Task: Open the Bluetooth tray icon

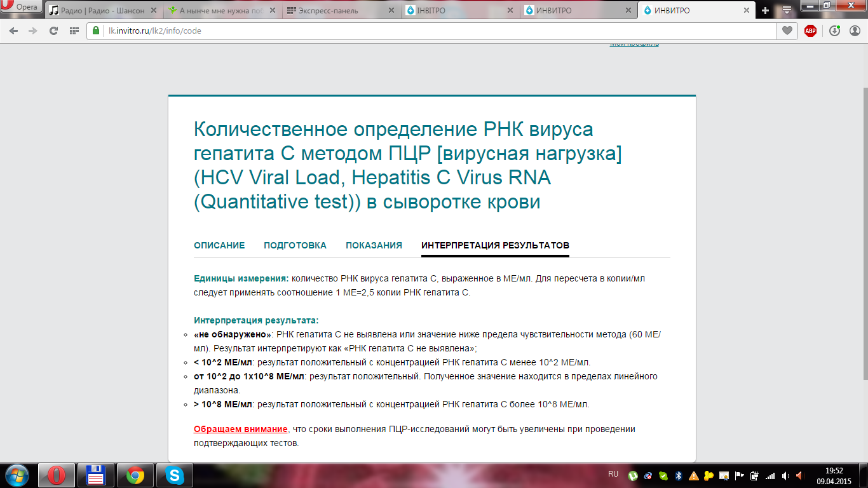Action: click(x=678, y=475)
